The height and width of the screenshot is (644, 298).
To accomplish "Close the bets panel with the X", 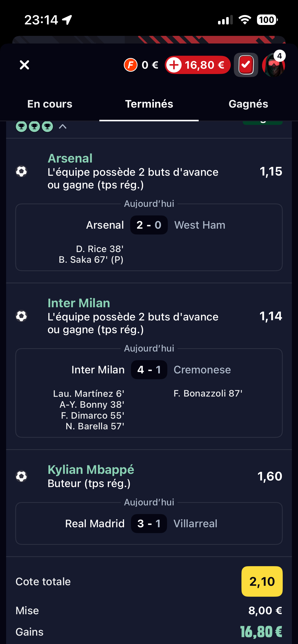I will (24, 65).
